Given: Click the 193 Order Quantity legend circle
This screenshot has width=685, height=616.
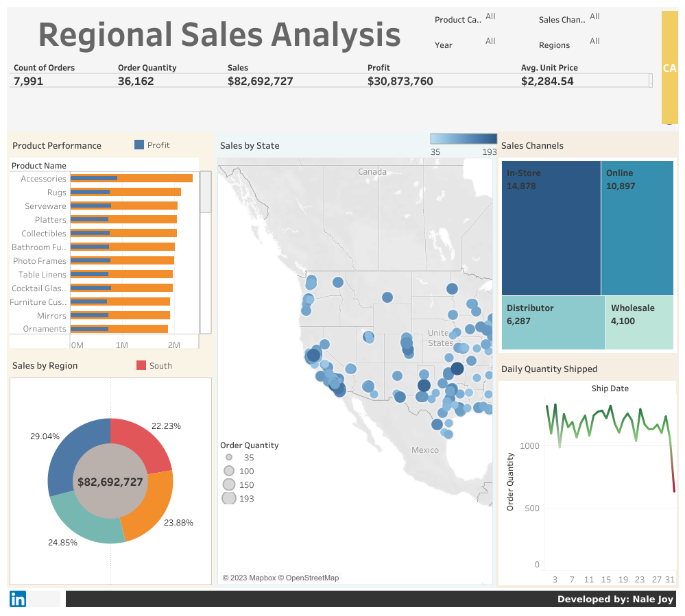Looking at the screenshot, I should pyautogui.click(x=229, y=498).
